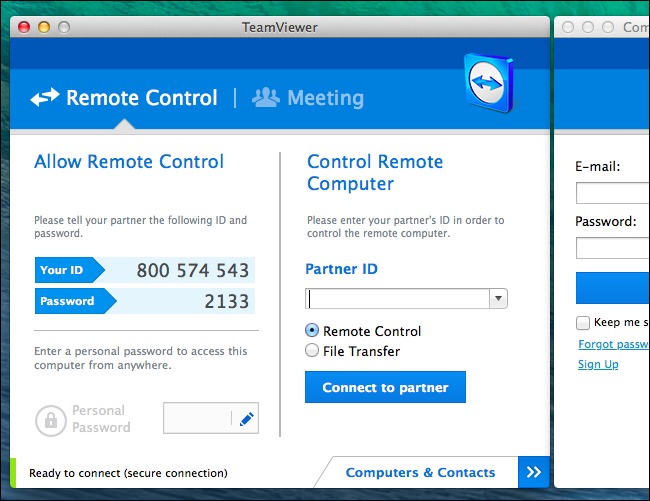Click the padlock Personal Password icon
The height and width of the screenshot is (501, 650).
tap(51, 421)
